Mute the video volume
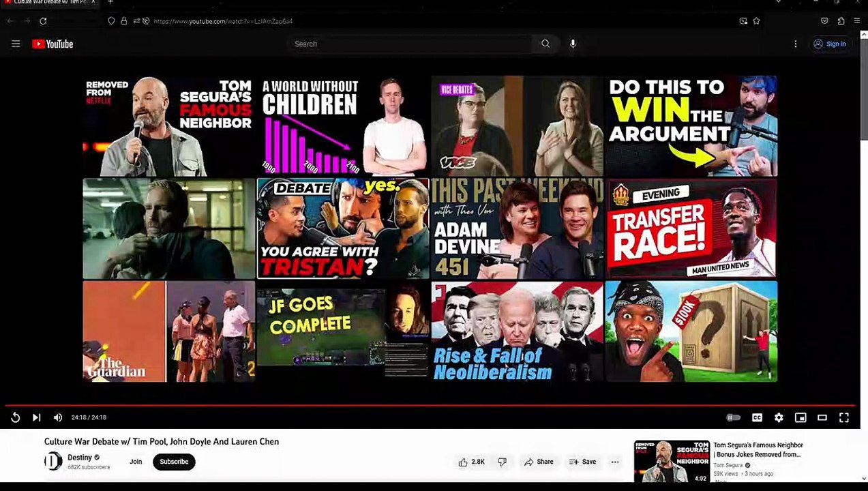 click(58, 417)
